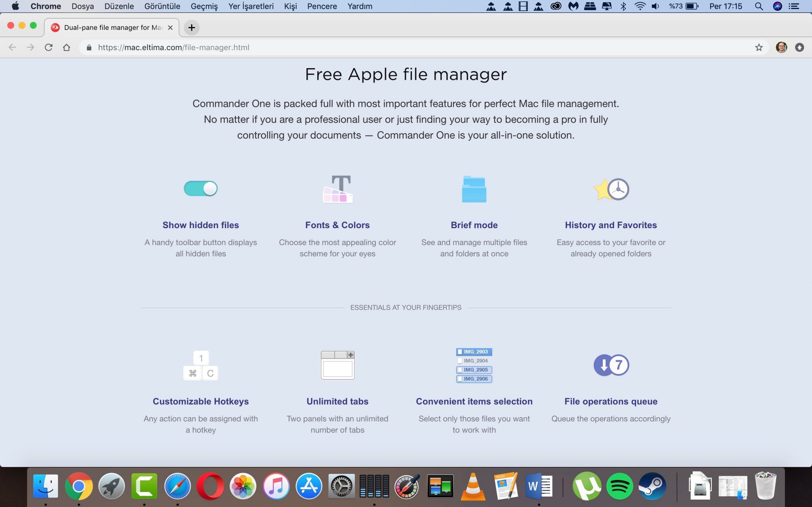The height and width of the screenshot is (507, 812).
Task: Open the Chrome profile avatar menu
Action: click(x=781, y=48)
